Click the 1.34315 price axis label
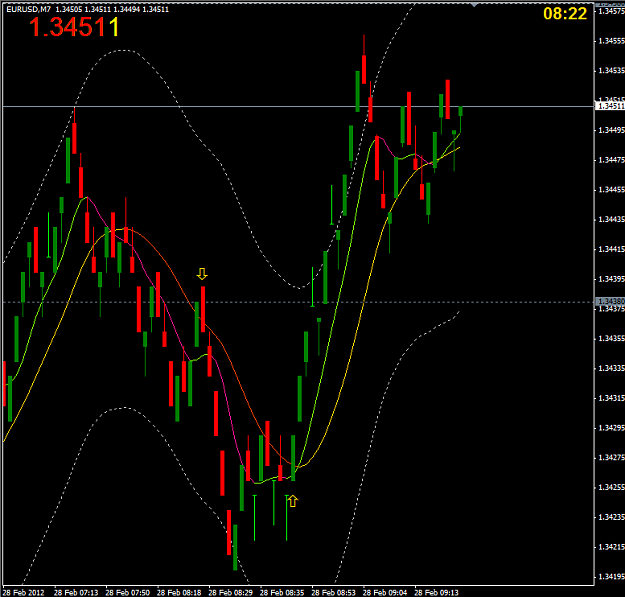Viewport: 625px width, 597px height. [x=611, y=398]
